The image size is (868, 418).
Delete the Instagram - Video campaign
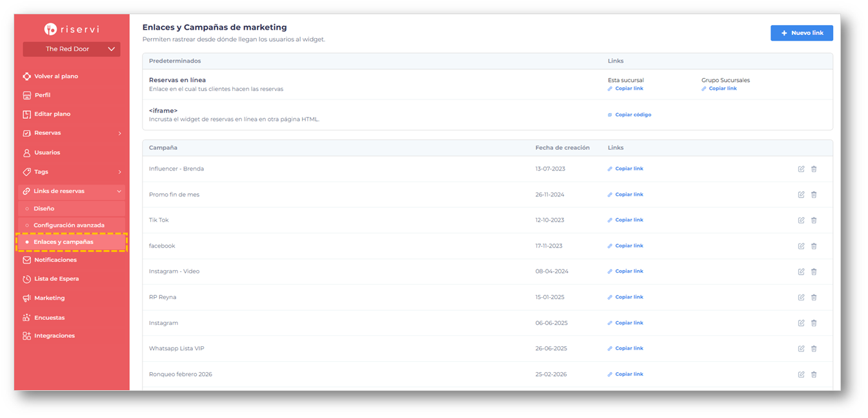(814, 271)
